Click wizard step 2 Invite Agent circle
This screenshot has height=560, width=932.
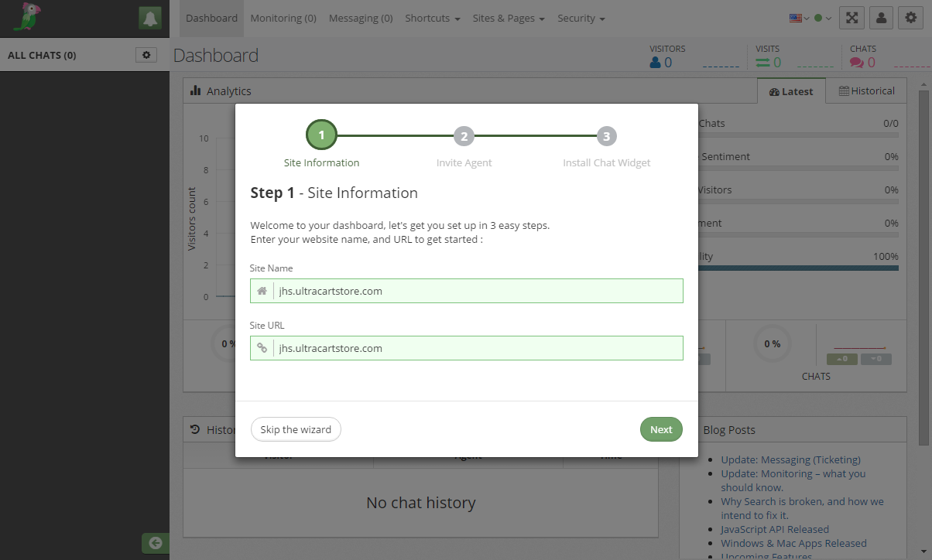tap(464, 136)
